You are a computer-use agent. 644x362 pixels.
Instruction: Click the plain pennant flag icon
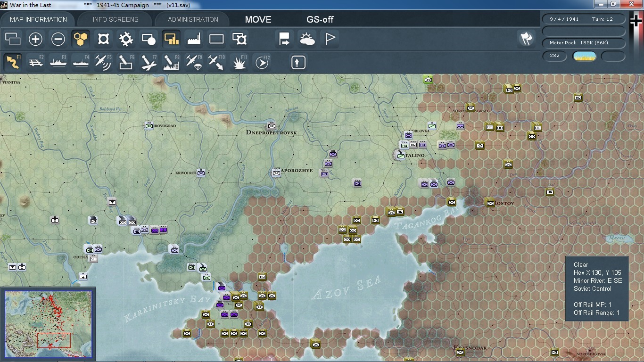[x=330, y=39]
